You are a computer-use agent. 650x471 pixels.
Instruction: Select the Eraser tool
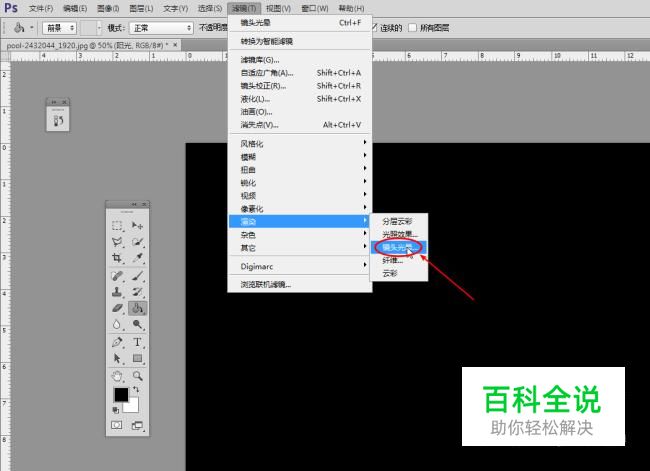pyautogui.click(x=117, y=308)
